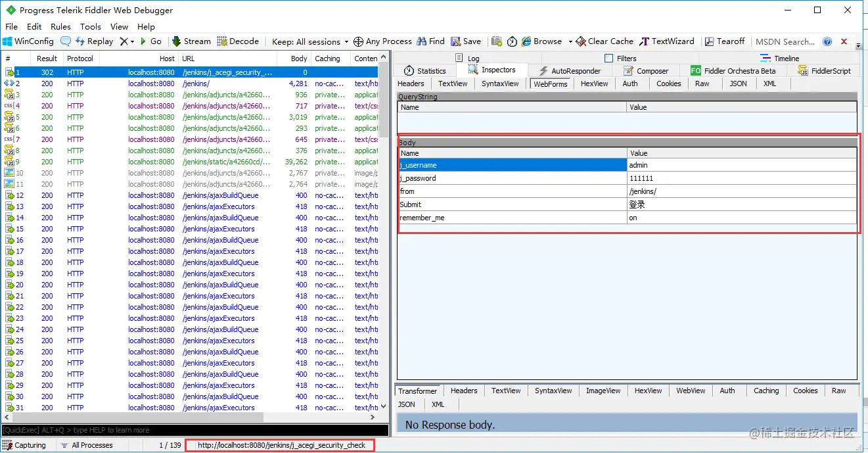Click the Caching column header

(331, 59)
